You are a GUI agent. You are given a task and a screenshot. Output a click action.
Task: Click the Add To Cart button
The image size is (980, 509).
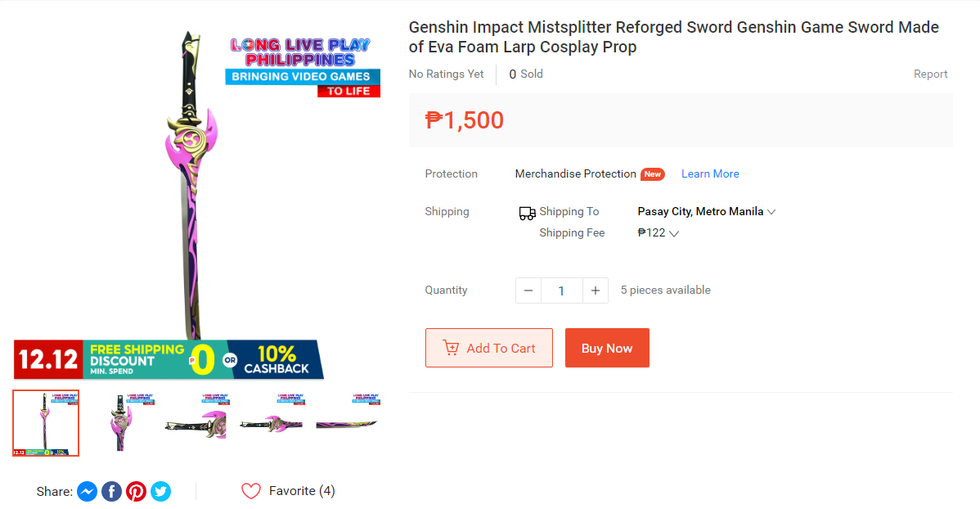pyautogui.click(x=489, y=348)
